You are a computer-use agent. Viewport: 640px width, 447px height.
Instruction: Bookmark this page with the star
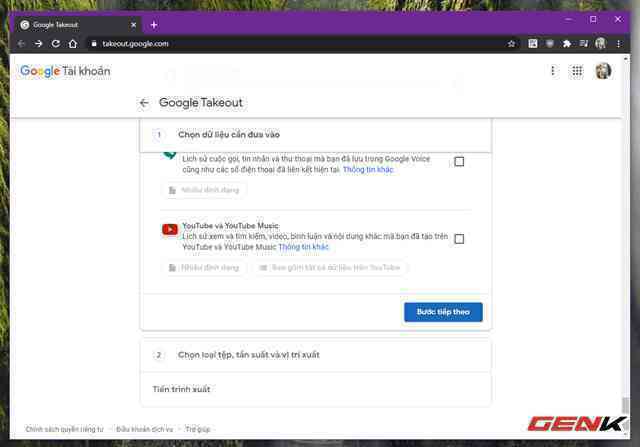point(511,44)
